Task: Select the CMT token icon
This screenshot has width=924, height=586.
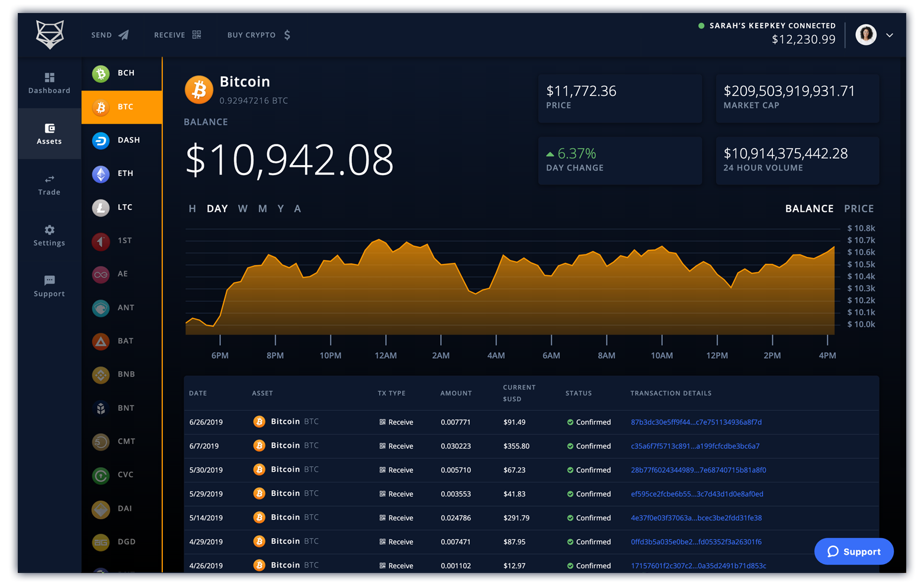Action: coord(101,442)
